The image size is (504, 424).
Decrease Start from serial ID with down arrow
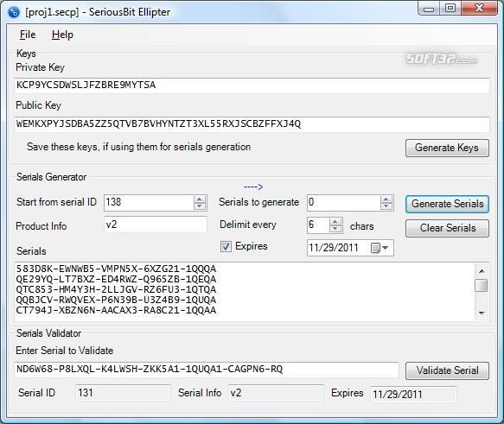click(x=200, y=206)
